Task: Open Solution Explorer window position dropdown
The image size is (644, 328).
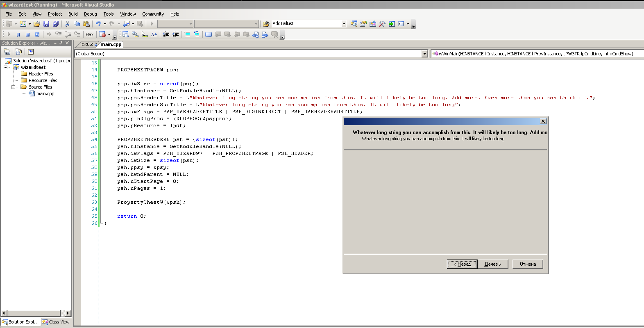Action: [x=55, y=43]
